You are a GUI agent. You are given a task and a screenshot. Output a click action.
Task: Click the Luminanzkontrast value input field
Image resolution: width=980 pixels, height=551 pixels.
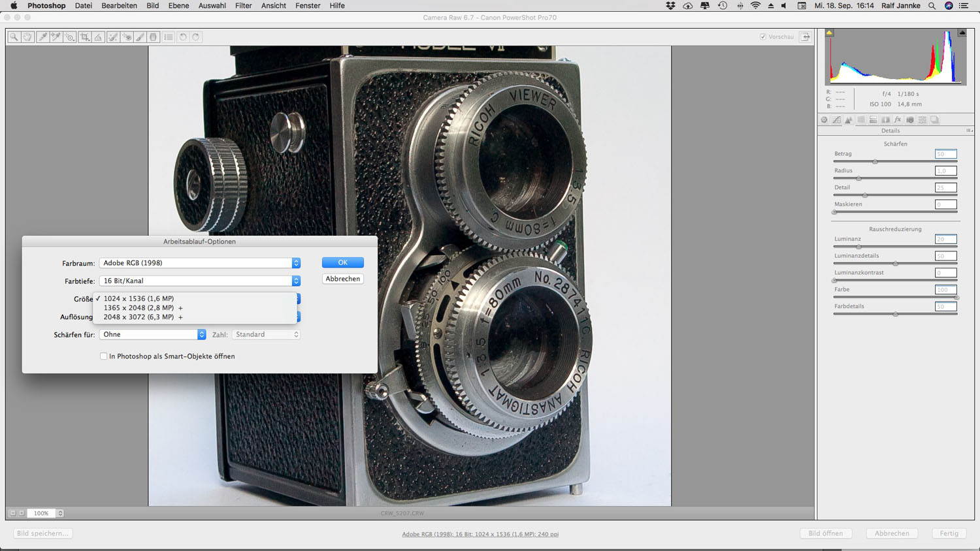coord(945,273)
